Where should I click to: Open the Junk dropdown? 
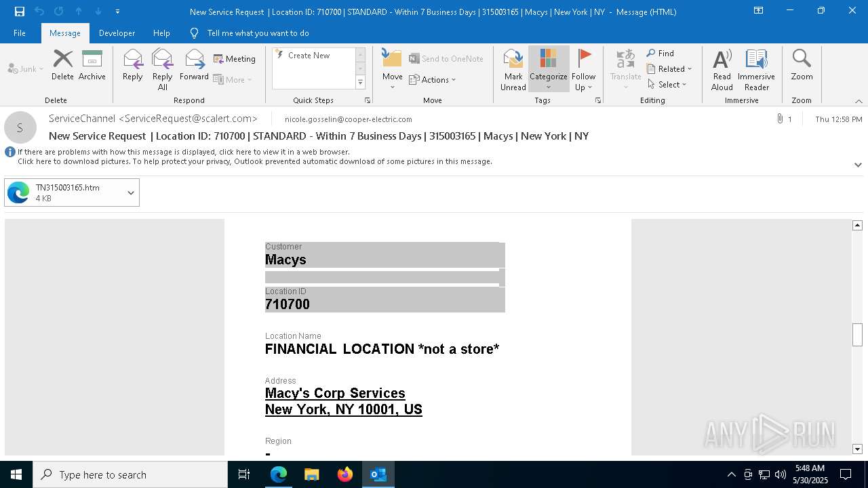tap(26, 68)
